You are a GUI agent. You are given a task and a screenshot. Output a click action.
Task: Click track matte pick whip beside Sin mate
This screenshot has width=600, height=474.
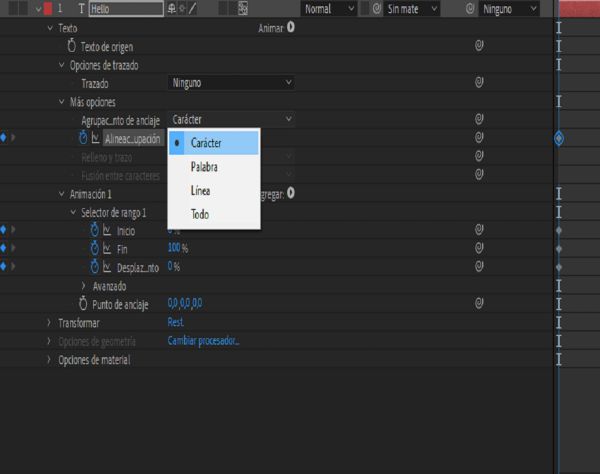(x=377, y=9)
